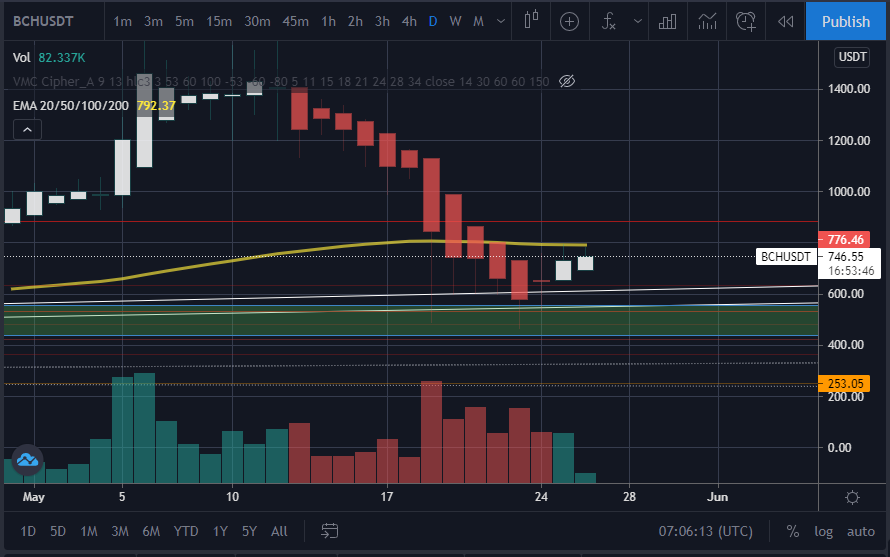The image size is (890, 557).
Task: Set date range to 1D
Action: click(28, 531)
